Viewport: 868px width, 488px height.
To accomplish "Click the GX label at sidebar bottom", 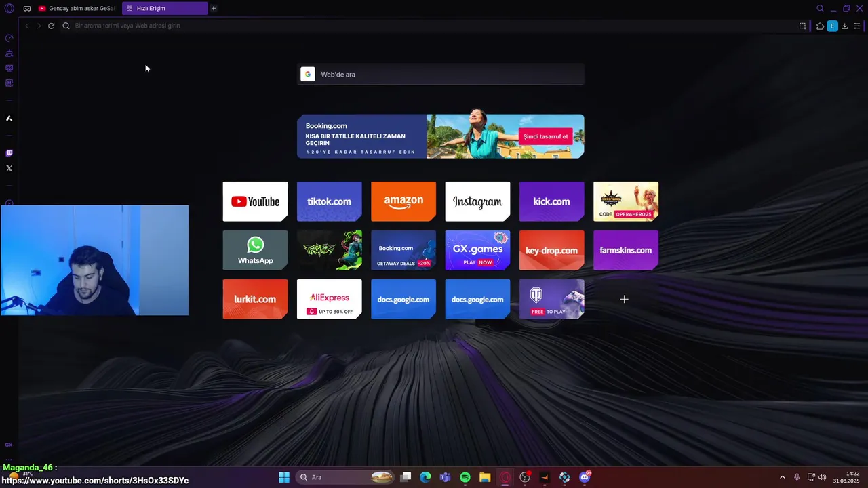I will [x=9, y=445].
